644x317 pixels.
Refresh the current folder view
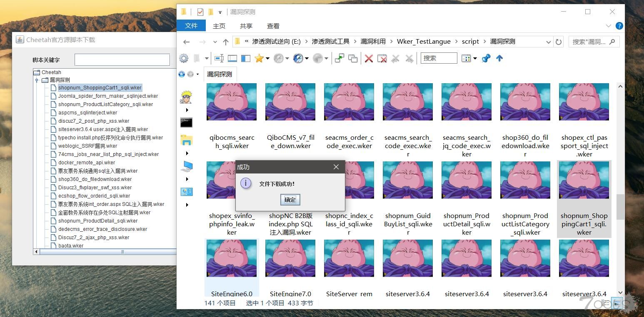(558, 42)
